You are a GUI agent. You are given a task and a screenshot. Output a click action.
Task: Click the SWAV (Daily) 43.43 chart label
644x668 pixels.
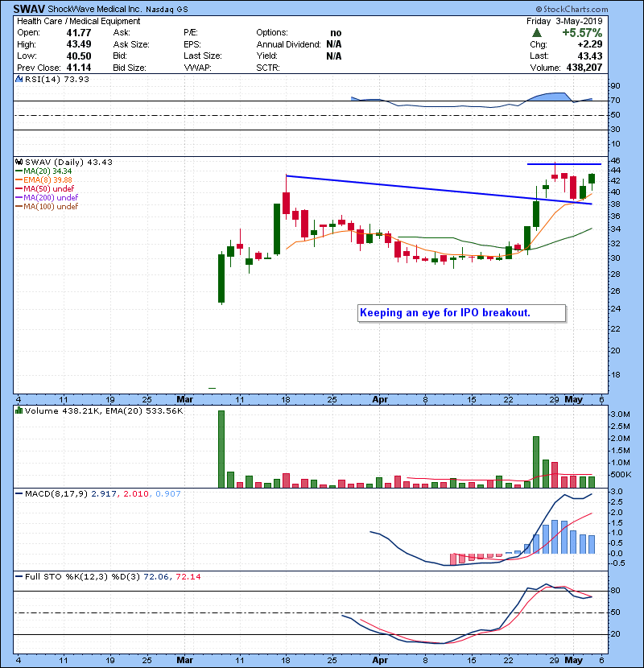tap(68, 162)
